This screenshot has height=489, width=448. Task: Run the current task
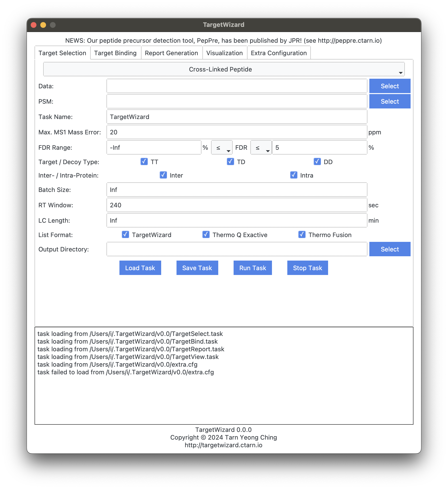coord(252,268)
